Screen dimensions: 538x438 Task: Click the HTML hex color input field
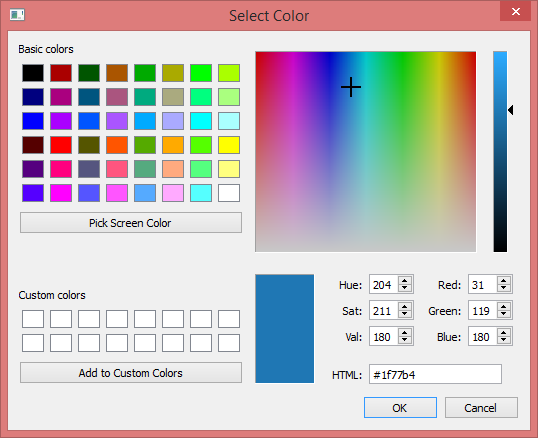point(435,374)
